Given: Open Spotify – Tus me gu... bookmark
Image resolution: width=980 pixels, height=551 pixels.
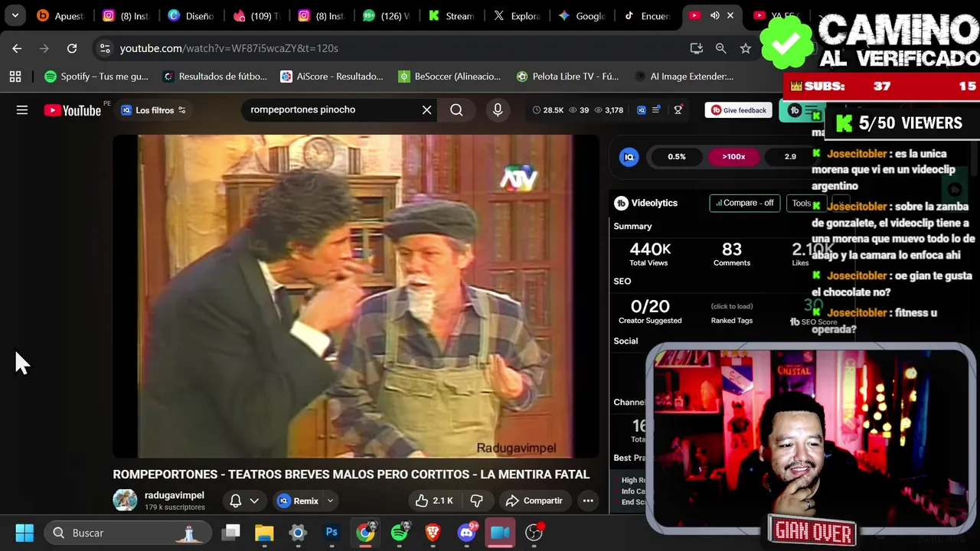Looking at the screenshot, I should 96,77.
